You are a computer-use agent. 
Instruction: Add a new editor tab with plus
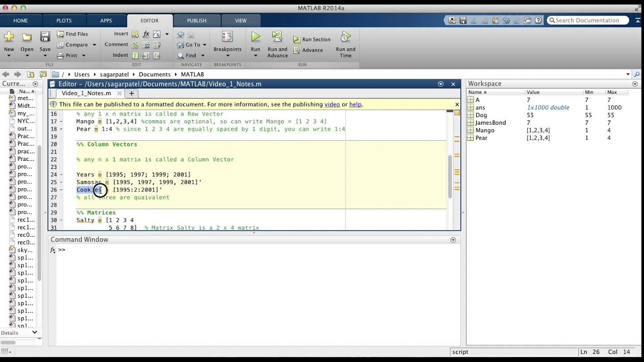[x=132, y=93]
